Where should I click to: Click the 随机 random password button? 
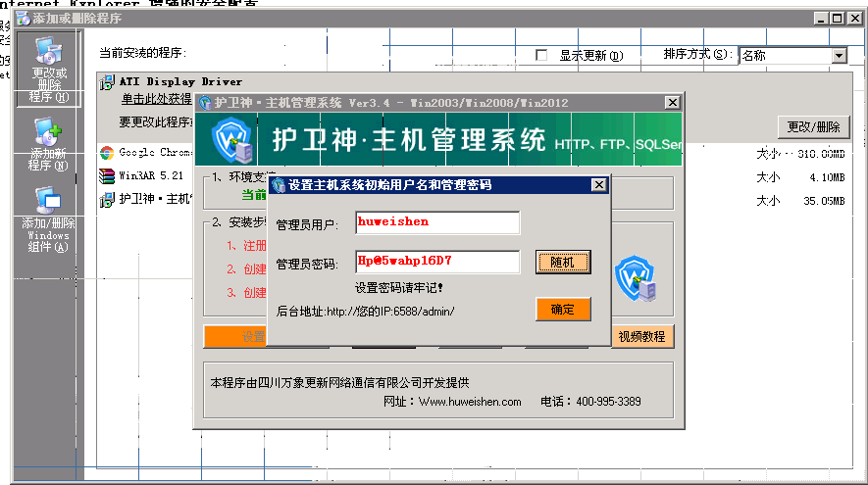click(x=562, y=263)
